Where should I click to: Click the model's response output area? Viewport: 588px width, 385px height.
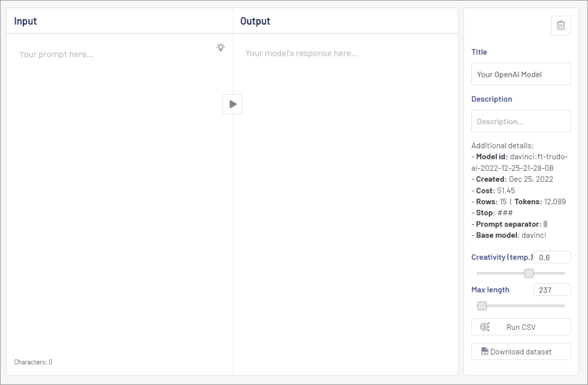point(345,176)
